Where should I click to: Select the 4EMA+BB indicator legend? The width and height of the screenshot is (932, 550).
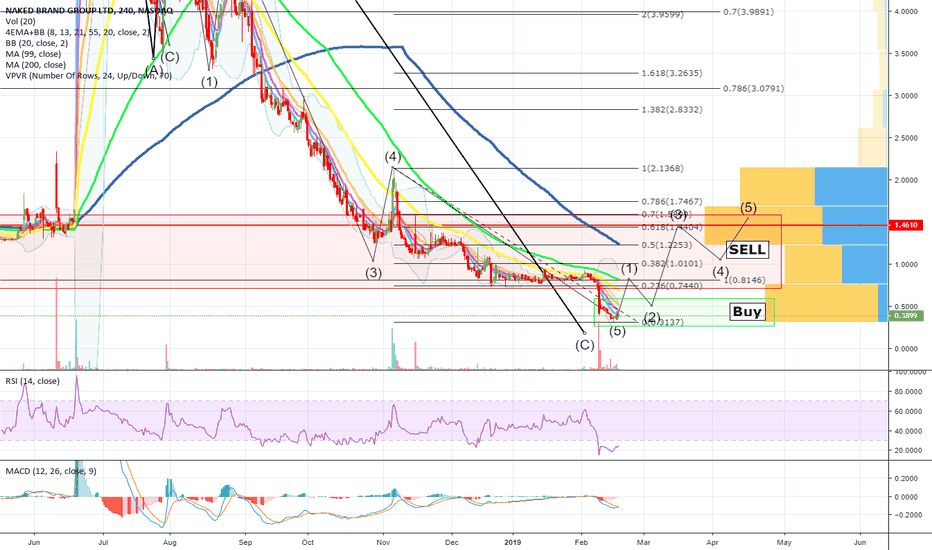click(78, 32)
